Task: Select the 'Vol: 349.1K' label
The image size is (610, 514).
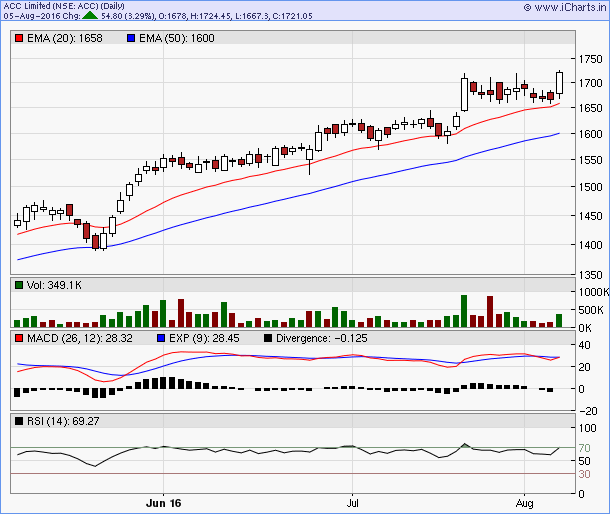Action: pos(54,285)
